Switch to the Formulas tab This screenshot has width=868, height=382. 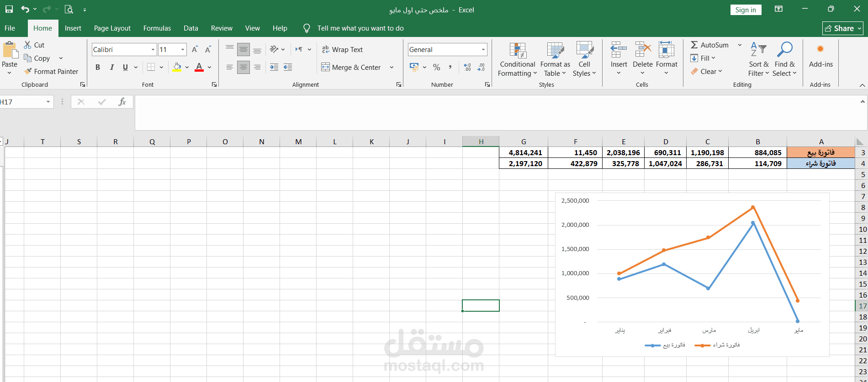(x=157, y=28)
